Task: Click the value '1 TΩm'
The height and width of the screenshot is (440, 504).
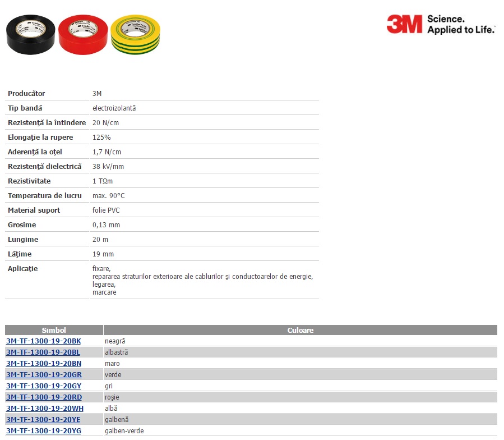Action: pos(103,181)
